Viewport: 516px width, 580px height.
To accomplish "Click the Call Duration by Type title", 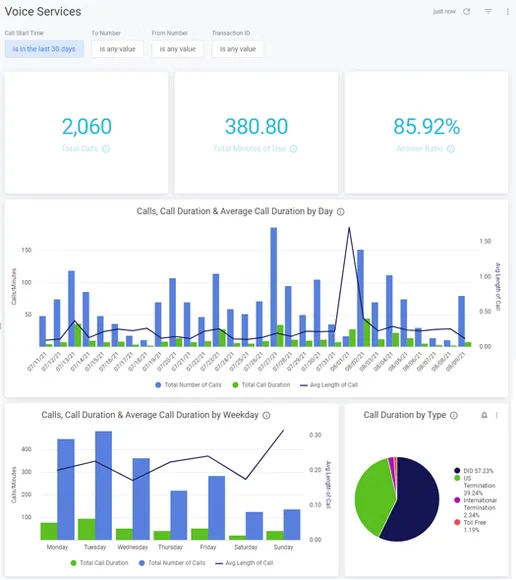I will click(x=405, y=415).
